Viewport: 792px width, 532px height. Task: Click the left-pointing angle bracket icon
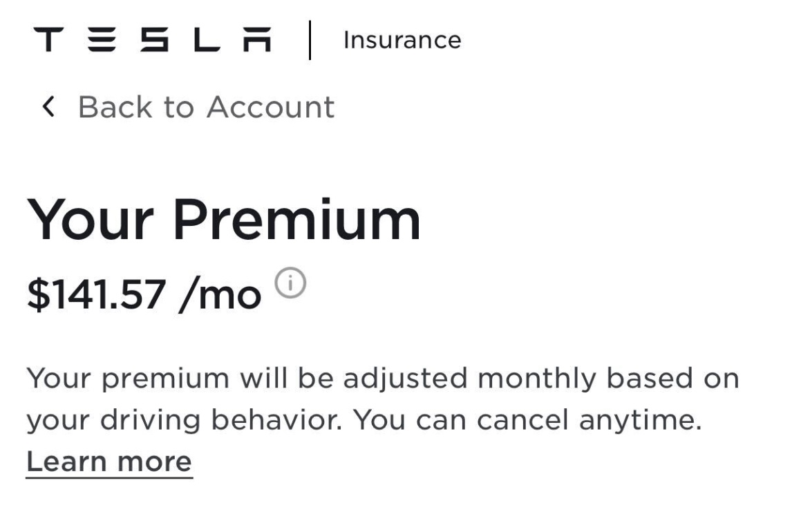[47, 107]
